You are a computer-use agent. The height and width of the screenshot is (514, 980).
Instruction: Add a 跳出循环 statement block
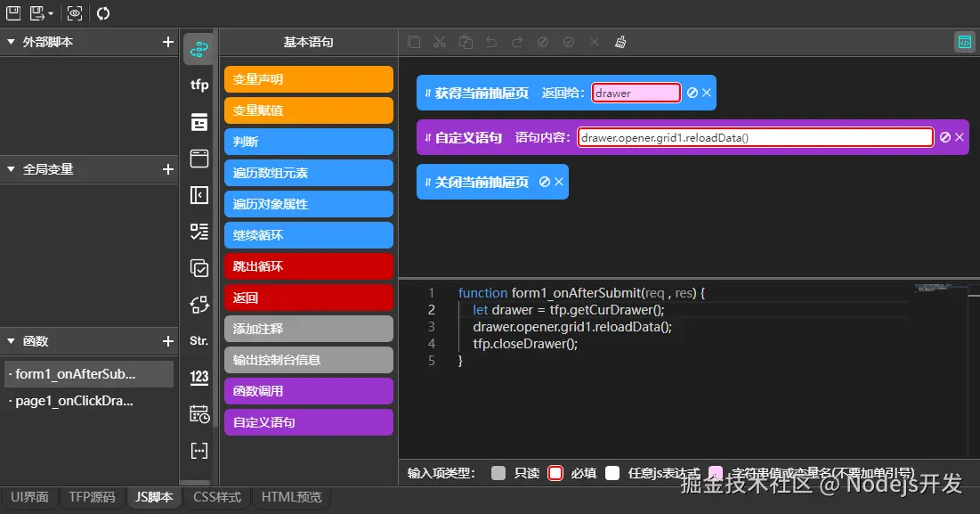tap(309, 266)
